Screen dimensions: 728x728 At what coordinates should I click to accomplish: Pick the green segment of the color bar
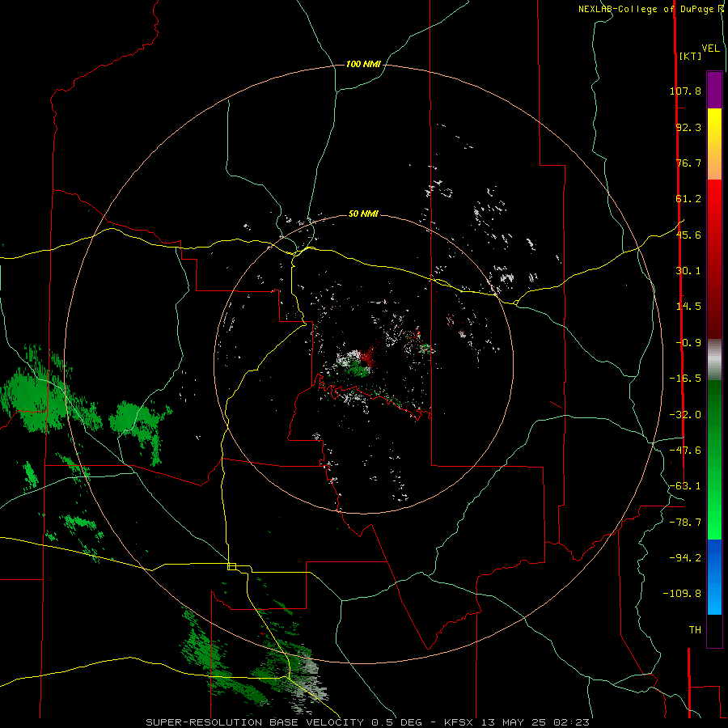714,459
